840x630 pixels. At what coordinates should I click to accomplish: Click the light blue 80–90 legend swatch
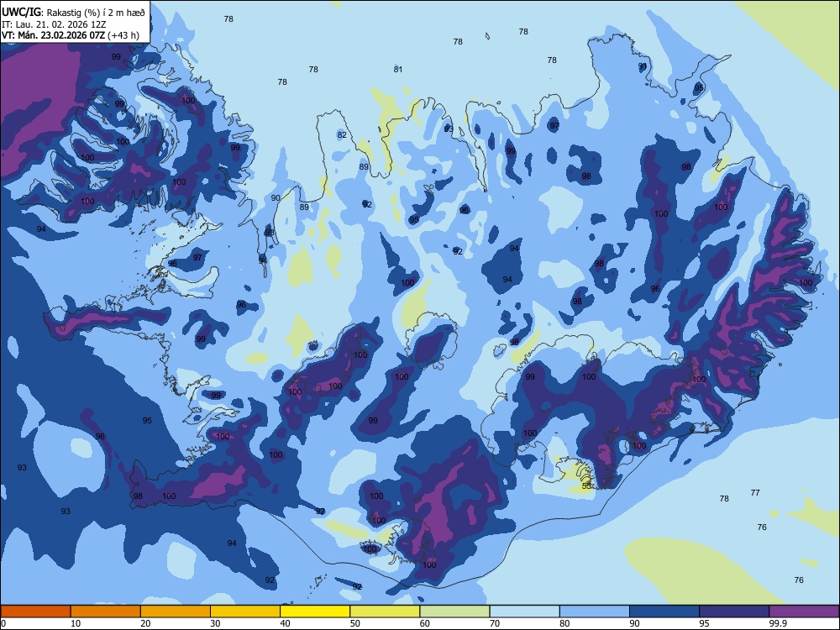[595, 612]
